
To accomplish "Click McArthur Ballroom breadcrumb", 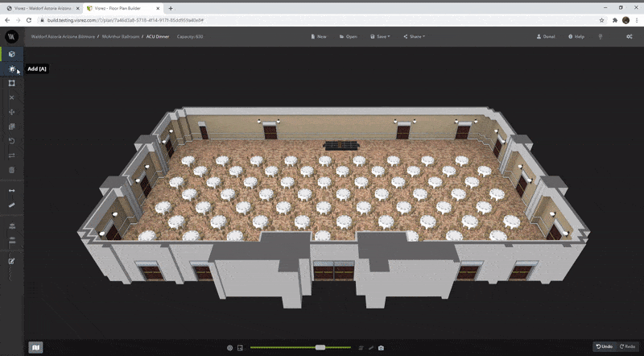I will (x=120, y=36).
